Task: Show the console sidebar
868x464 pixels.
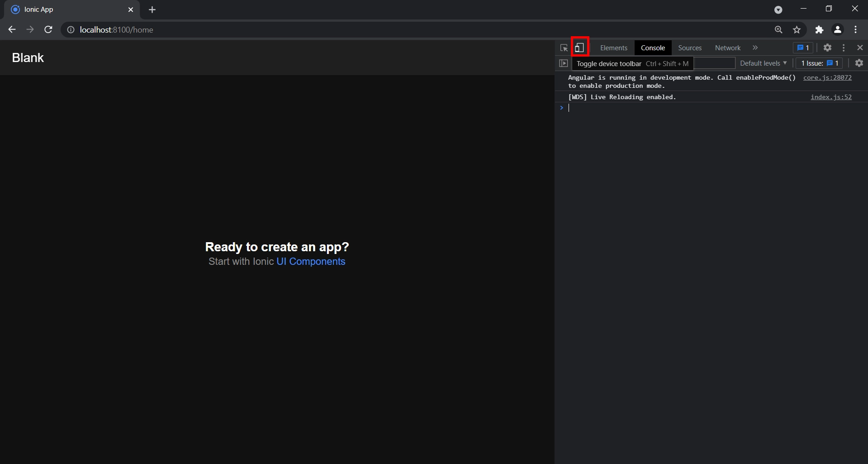Action: pyautogui.click(x=564, y=63)
